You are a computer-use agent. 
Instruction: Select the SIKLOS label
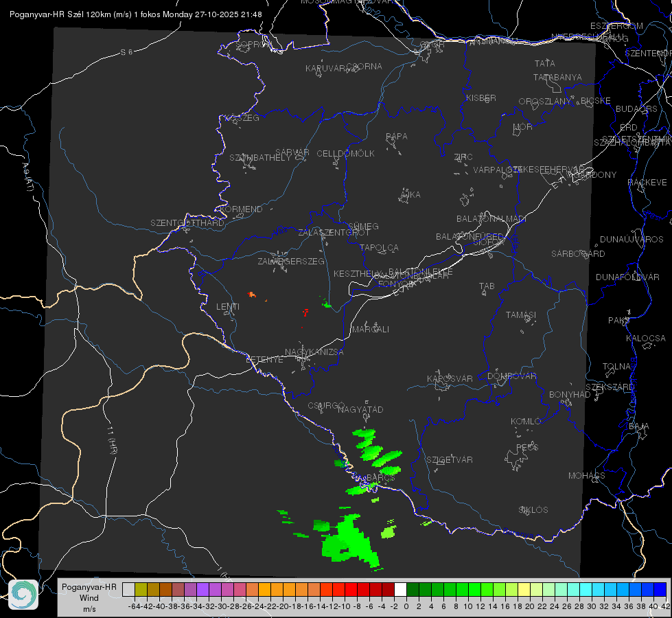(533, 510)
